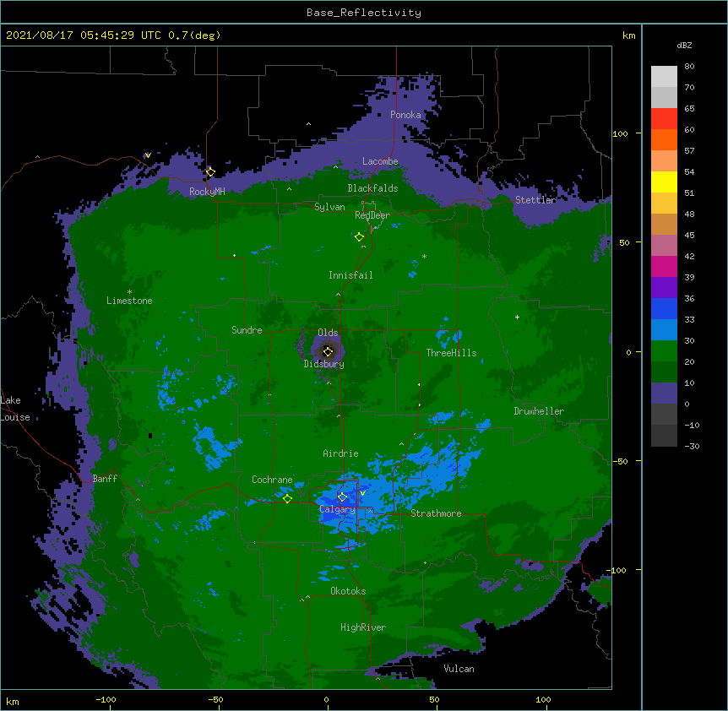Select the timestamp 2021/08/17 05:45:29 UTC
Viewport: 728px width, 711px height.
(84, 35)
